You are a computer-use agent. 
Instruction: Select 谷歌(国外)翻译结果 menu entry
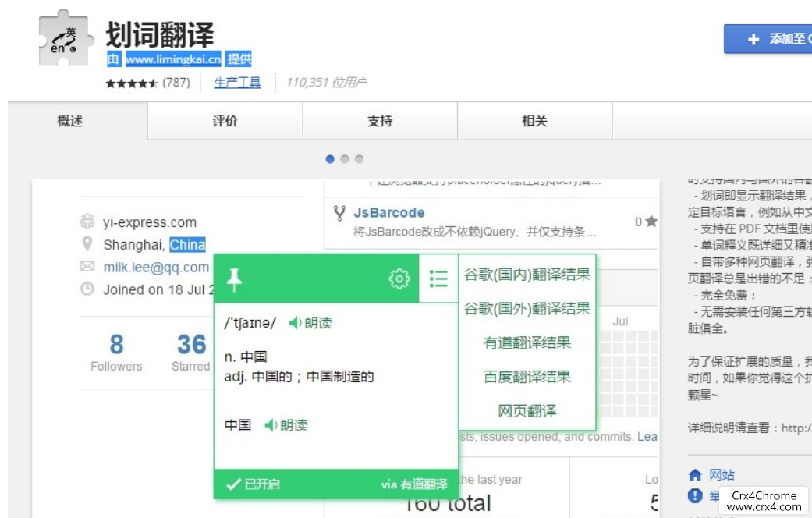coord(527,308)
